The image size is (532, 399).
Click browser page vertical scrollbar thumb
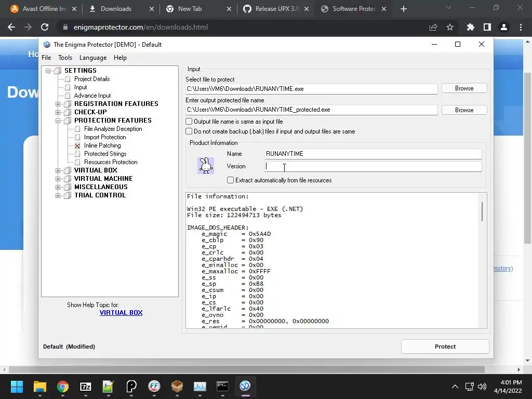click(527, 158)
